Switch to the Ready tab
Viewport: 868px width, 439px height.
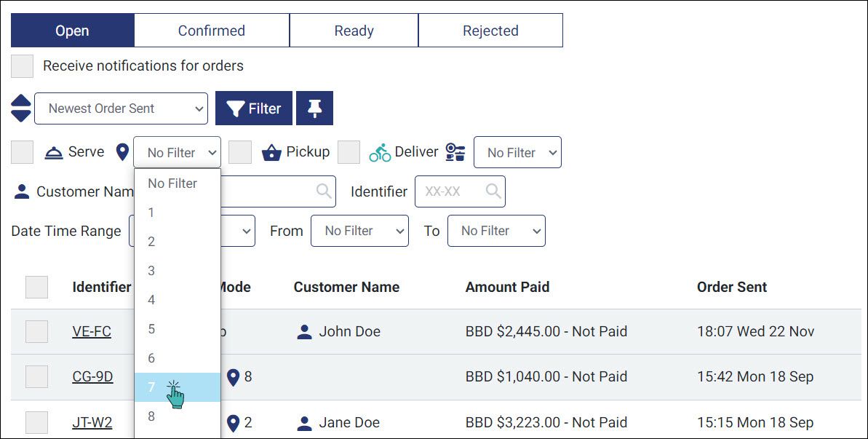tap(354, 31)
